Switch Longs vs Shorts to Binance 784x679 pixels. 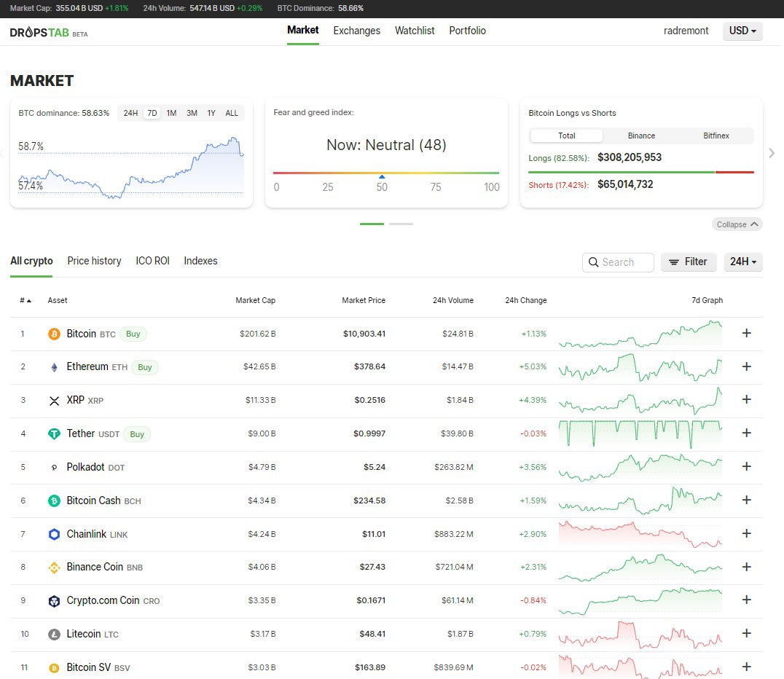pyautogui.click(x=641, y=136)
